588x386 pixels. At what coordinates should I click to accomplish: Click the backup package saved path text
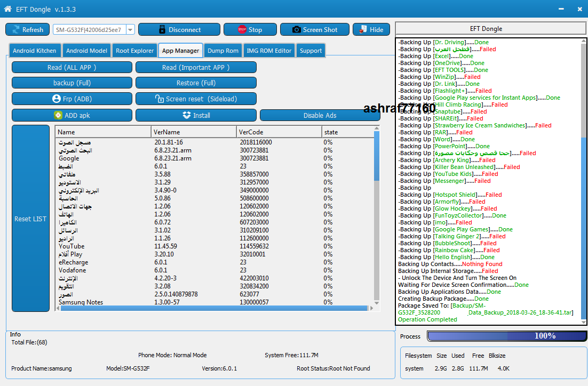click(x=486, y=309)
